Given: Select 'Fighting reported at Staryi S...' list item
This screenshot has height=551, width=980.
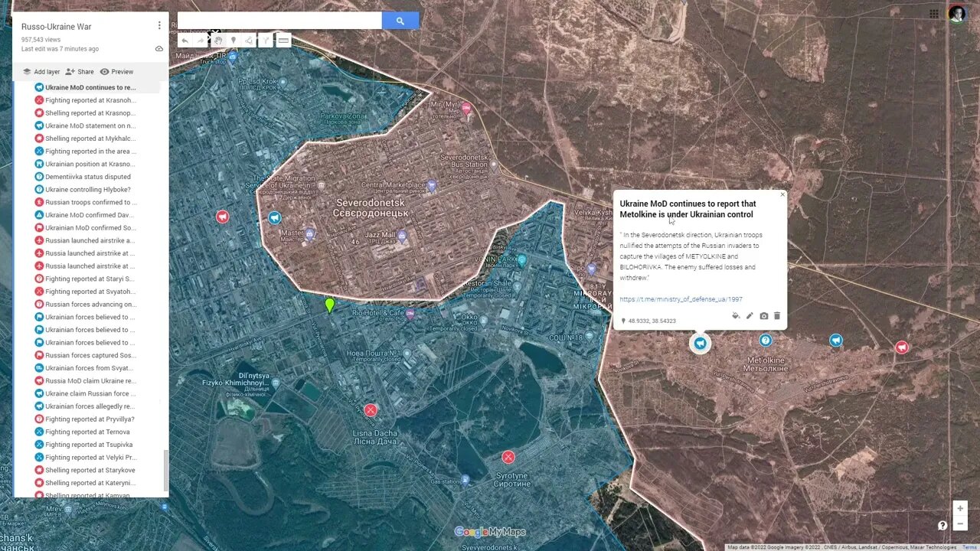Looking at the screenshot, I should pos(90,279).
